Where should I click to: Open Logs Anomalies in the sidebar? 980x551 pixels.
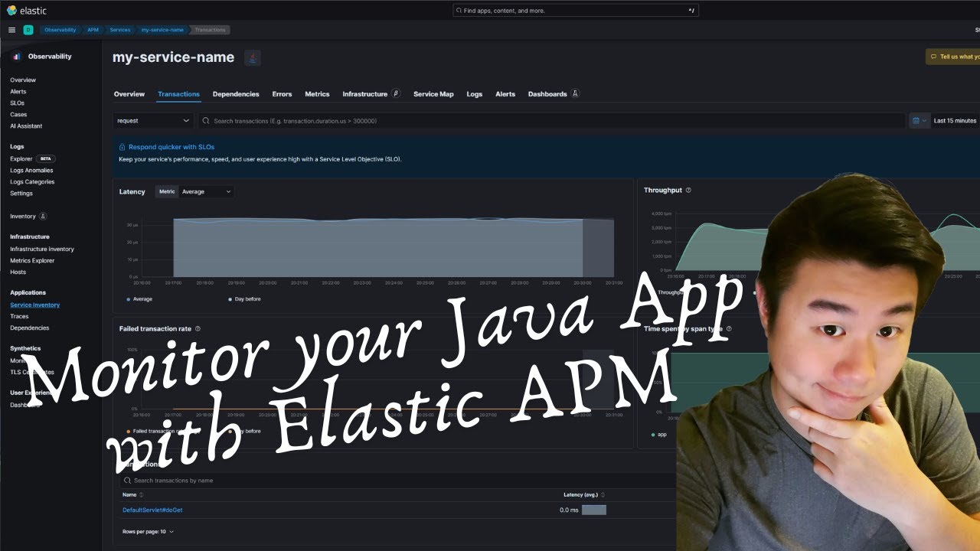[x=31, y=170]
